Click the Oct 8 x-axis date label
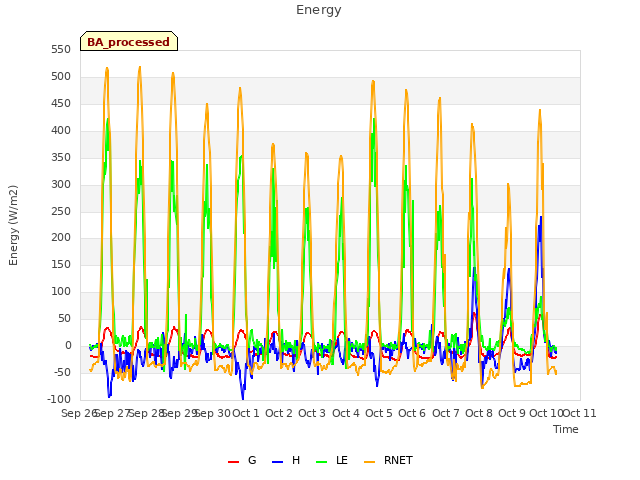The width and height of the screenshot is (640, 480). [x=479, y=413]
